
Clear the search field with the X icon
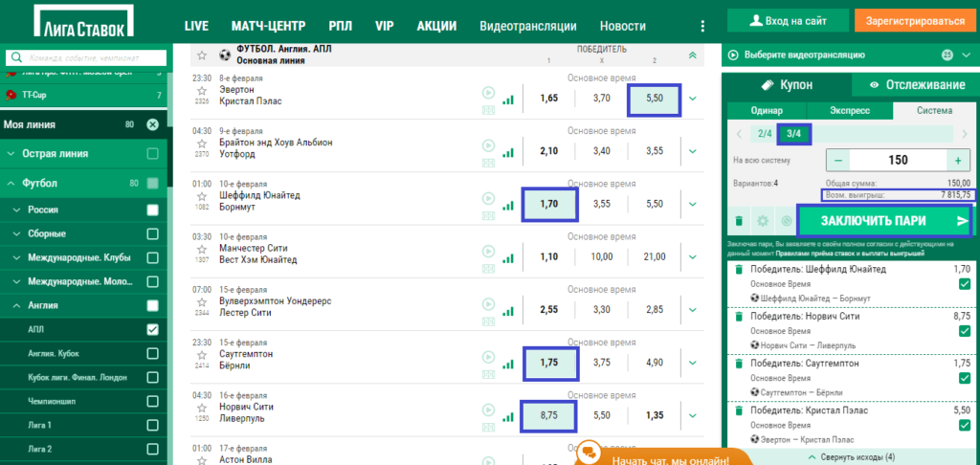[x=152, y=124]
